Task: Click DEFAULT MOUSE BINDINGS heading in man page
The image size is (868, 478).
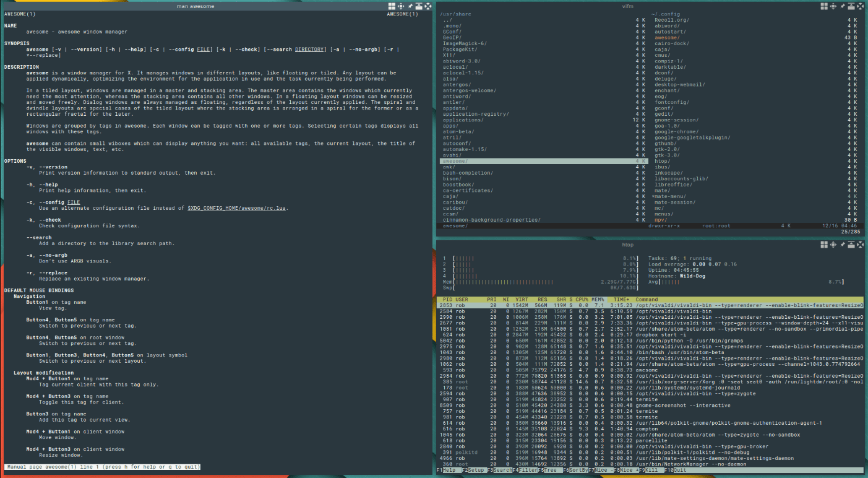Action: coord(39,290)
